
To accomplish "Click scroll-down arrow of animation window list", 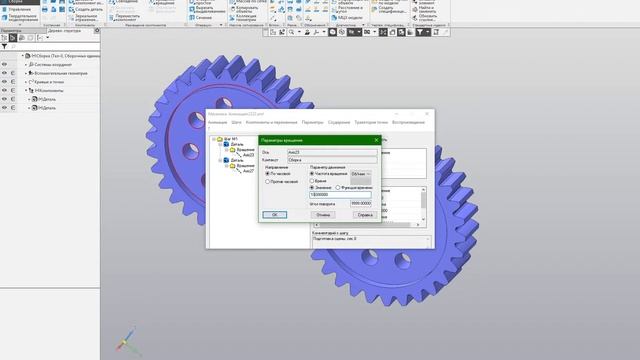I will [423, 220].
